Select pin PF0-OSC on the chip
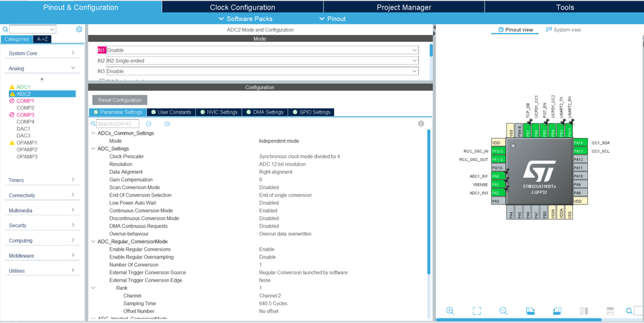Screen dimensions: 644x323 [498, 152]
